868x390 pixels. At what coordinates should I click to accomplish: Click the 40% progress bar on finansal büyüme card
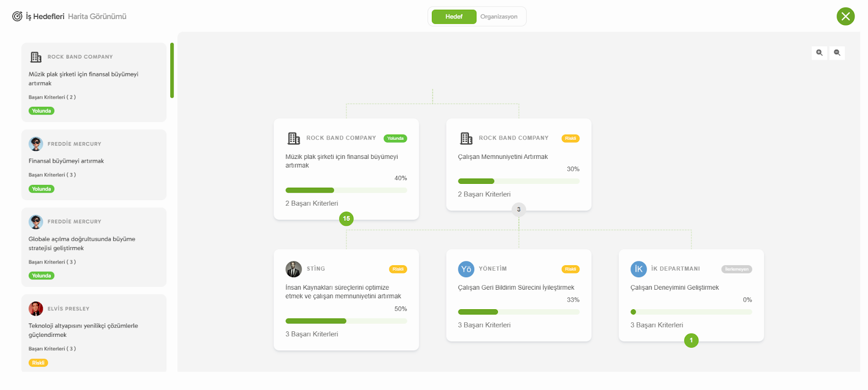pos(346,190)
